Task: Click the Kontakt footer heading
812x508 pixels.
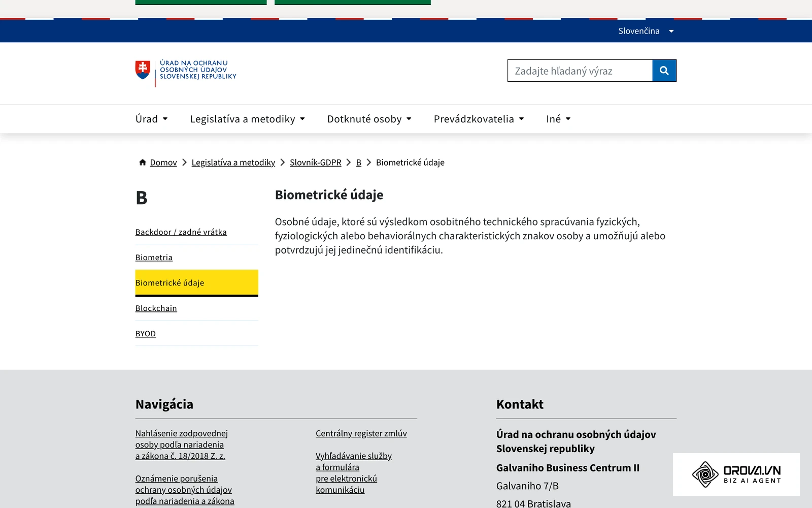Action: point(520,404)
